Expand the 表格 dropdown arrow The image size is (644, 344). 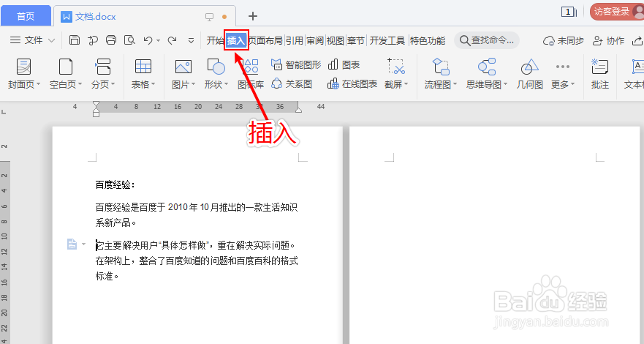tap(154, 84)
